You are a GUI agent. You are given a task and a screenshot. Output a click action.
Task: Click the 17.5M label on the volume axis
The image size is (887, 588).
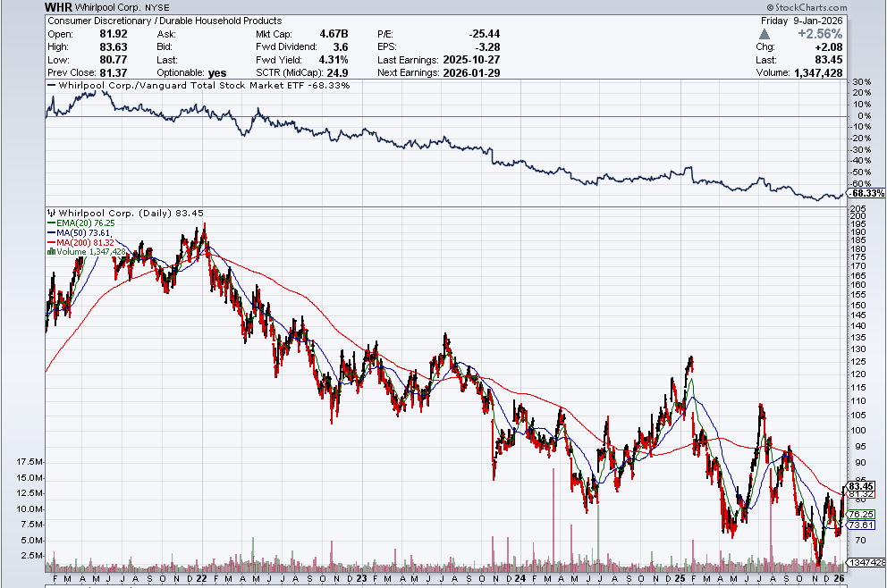click(x=30, y=462)
